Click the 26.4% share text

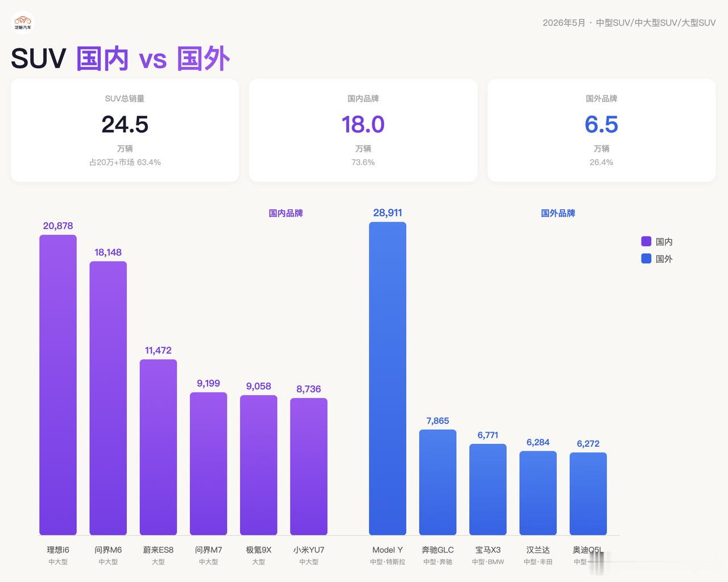click(x=601, y=162)
